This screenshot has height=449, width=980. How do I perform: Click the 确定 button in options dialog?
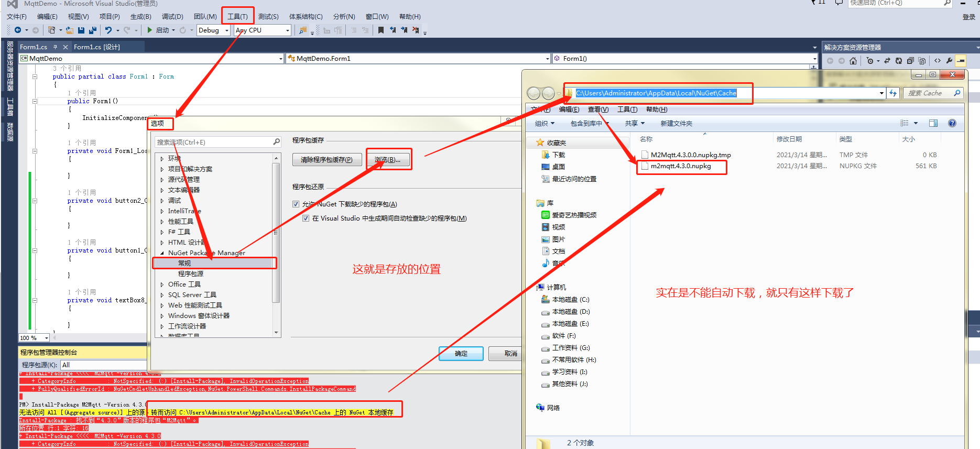click(461, 354)
